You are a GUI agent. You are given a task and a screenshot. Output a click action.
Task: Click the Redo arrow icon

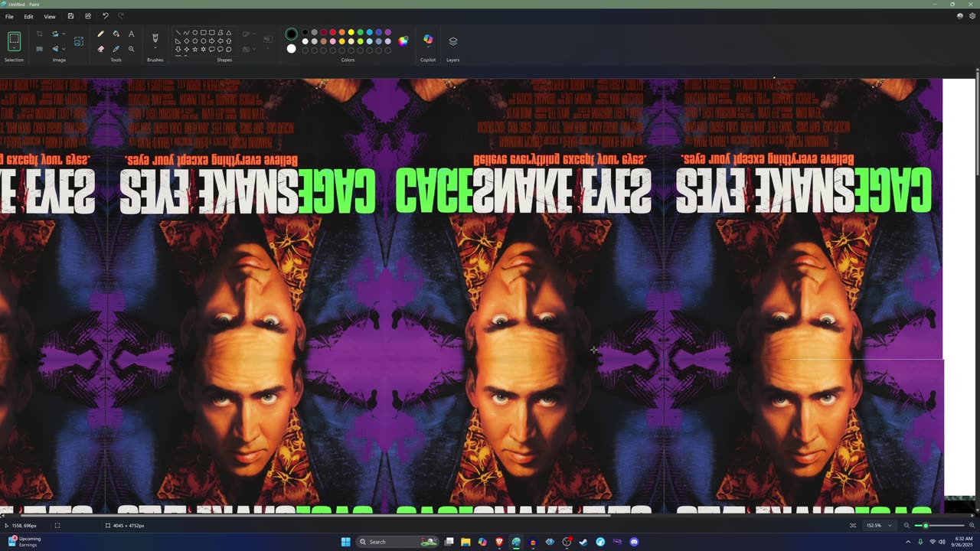tap(121, 16)
